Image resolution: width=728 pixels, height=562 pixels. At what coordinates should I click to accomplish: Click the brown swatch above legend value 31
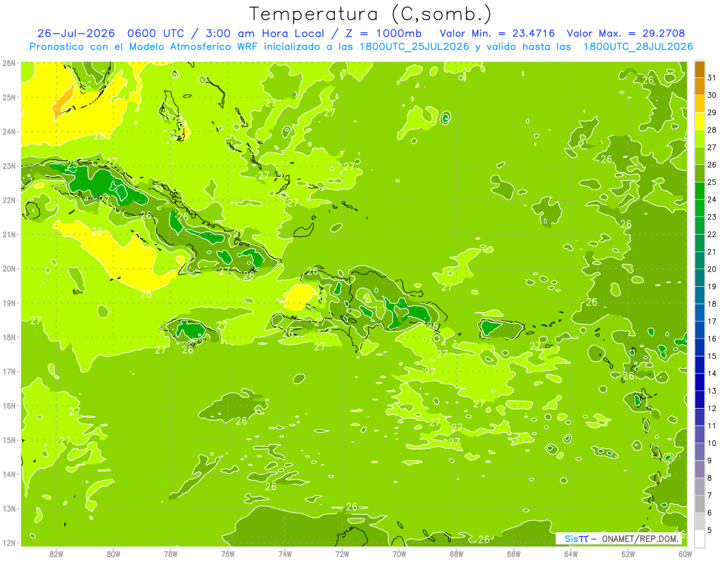(699, 69)
